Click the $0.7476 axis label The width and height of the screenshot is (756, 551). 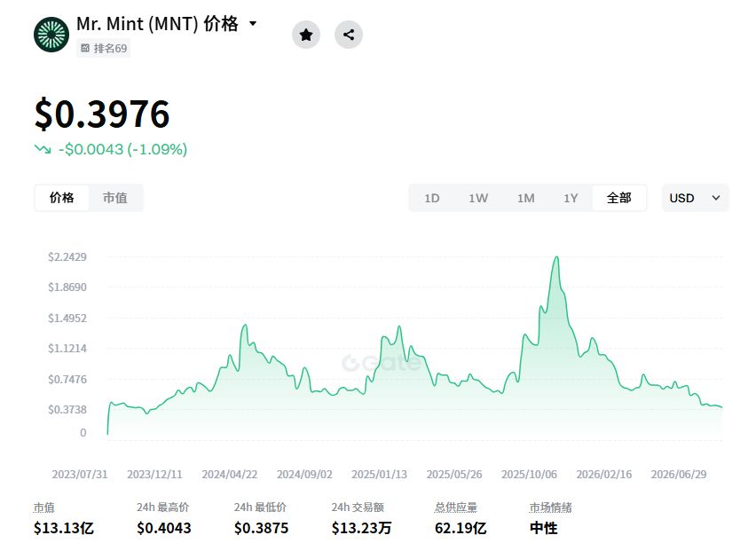pos(67,380)
